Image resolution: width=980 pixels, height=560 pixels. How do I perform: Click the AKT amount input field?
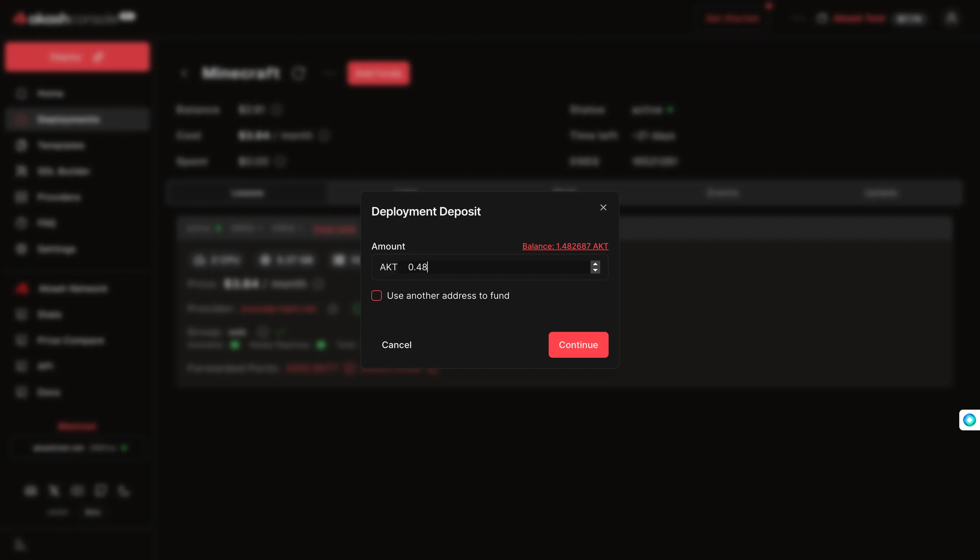click(496, 267)
